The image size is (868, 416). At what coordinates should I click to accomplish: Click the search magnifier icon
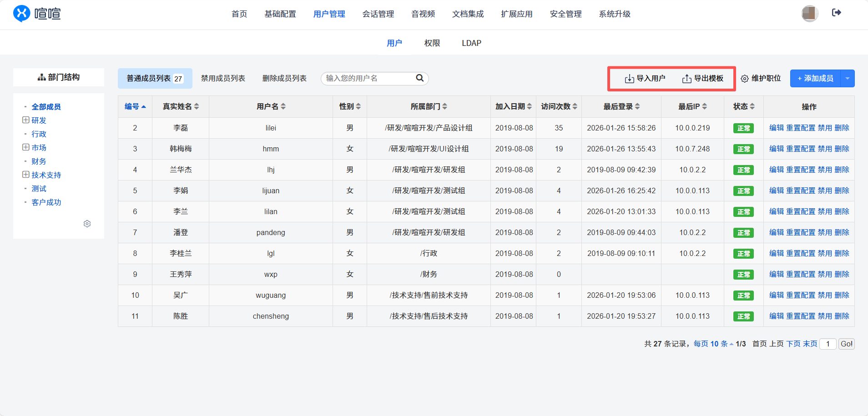[x=419, y=78]
